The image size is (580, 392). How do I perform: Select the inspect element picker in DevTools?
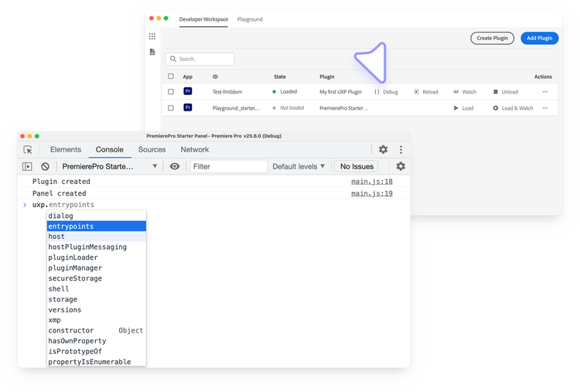[x=28, y=150]
